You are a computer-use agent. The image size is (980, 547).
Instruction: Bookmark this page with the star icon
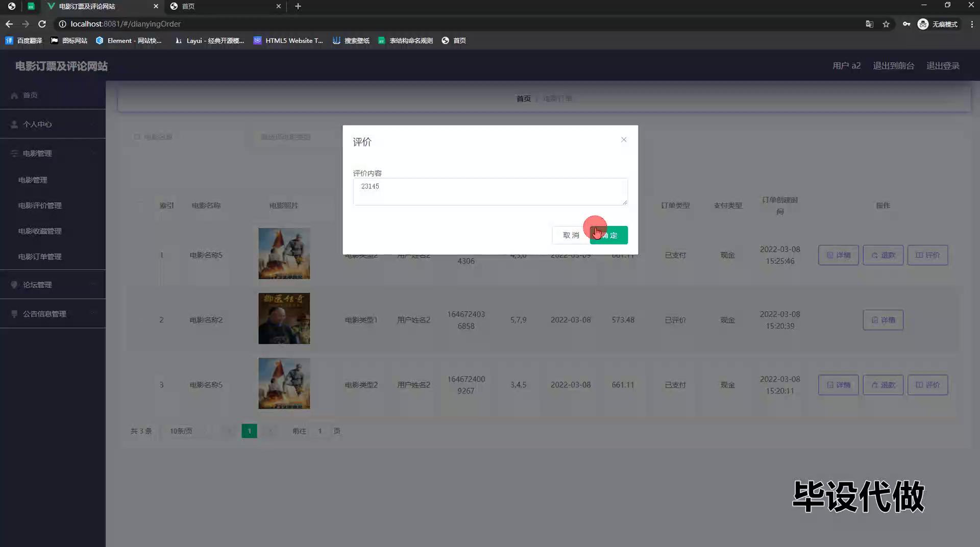coord(886,24)
